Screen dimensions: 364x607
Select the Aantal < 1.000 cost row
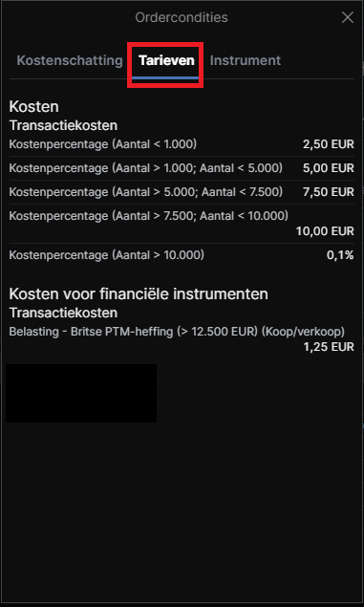[x=182, y=144]
